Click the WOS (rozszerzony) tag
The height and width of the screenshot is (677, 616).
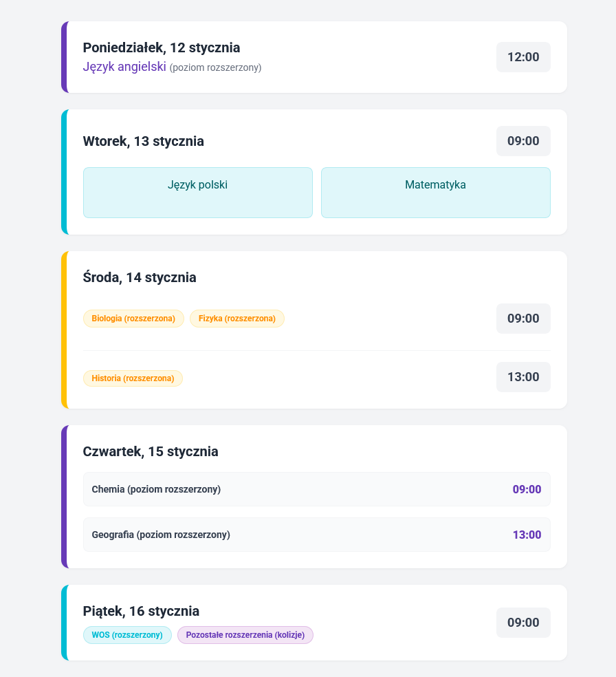click(x=127, y=635)
